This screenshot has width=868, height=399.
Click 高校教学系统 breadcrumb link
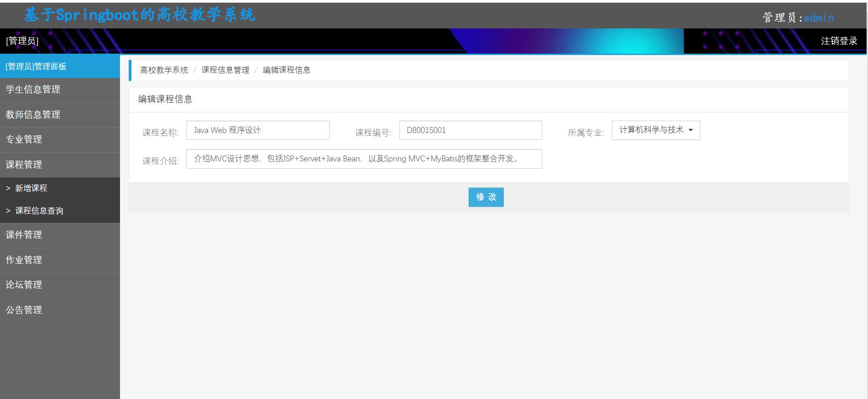[x=164, y=70]
